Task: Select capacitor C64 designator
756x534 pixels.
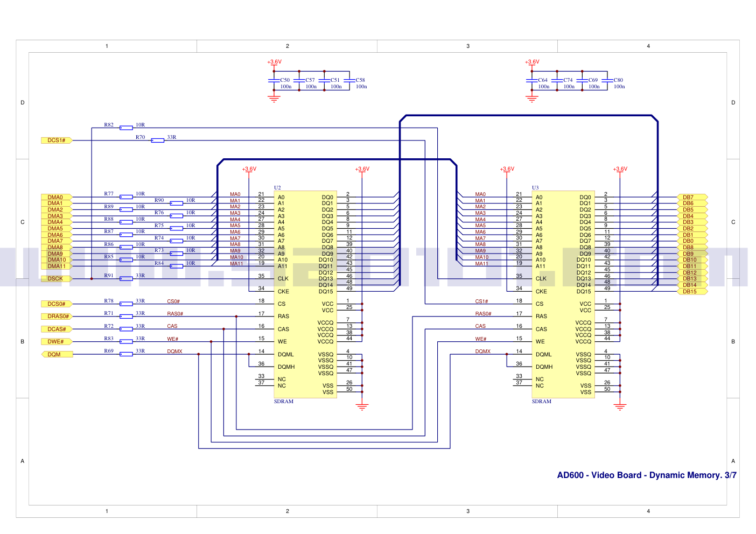Action: 543,80
